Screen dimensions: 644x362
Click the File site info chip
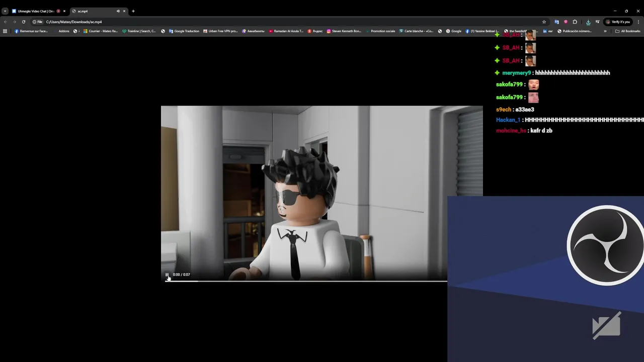[38, 22]
